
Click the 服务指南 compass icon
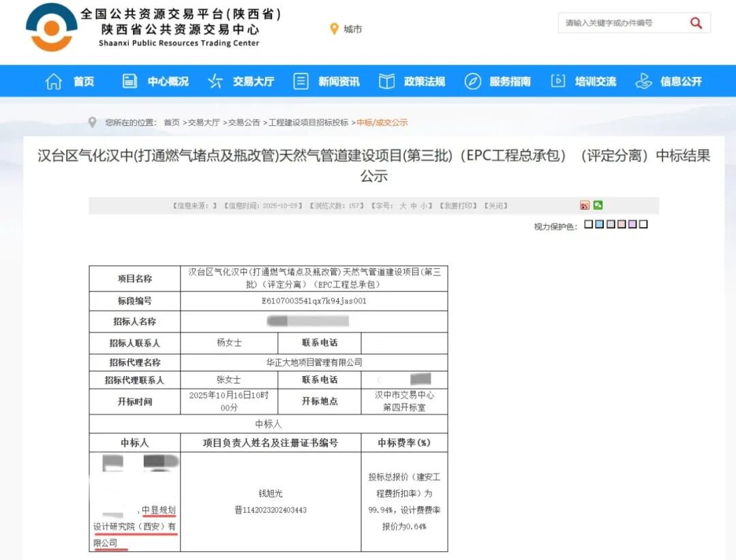point(472,82)
